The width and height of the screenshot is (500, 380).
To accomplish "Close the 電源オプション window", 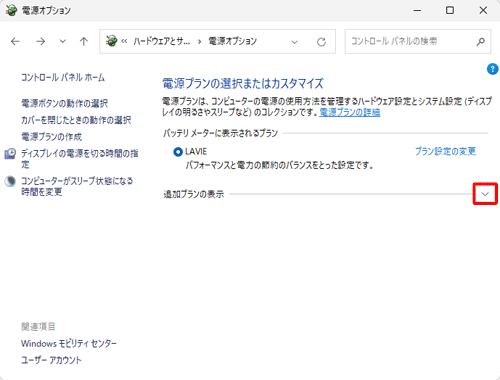I will 483,10.
